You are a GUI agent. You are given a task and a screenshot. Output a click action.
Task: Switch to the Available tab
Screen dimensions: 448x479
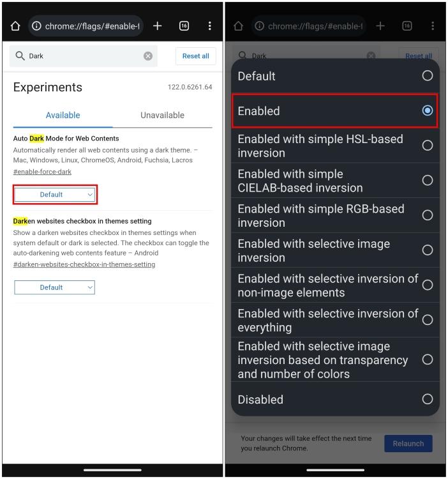[x=63, y=115]
